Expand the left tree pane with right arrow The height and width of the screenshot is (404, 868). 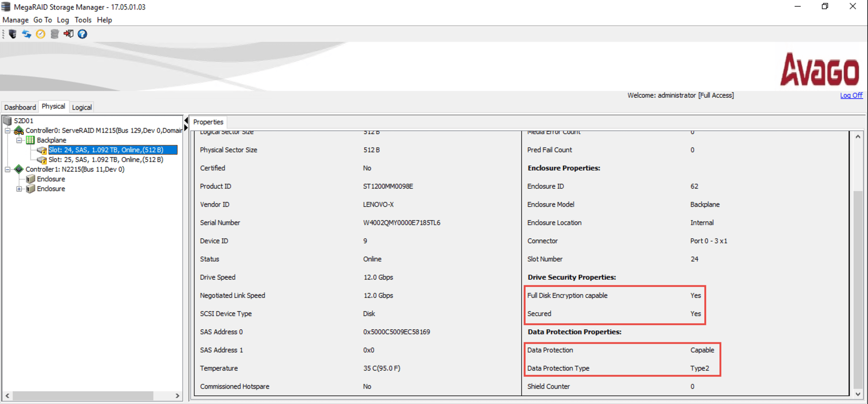click(x=186, y=128)
